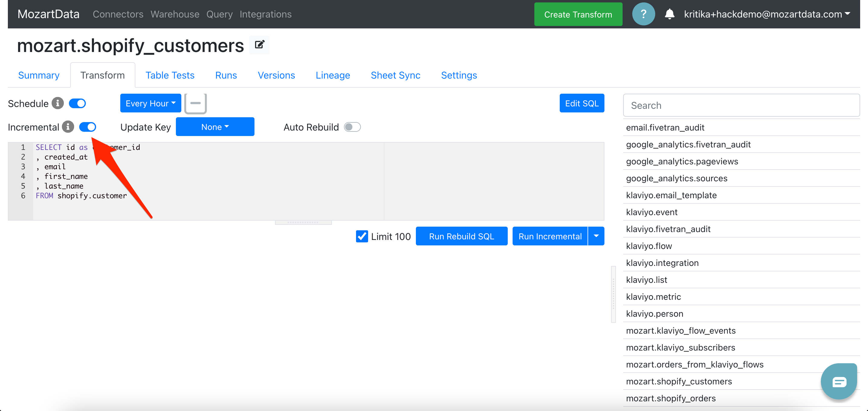Click the Schedule info icon
The image size is (868, 411).
[x=58, y=103]
